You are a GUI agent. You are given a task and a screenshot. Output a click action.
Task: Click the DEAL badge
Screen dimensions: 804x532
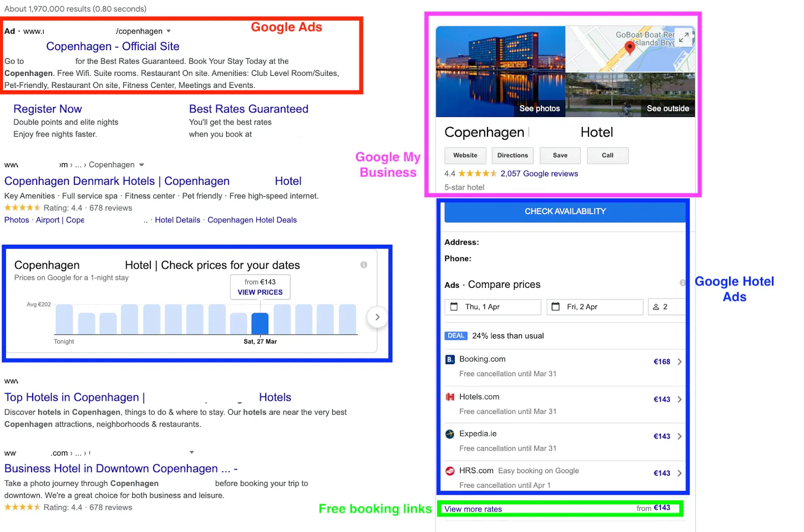456,336
